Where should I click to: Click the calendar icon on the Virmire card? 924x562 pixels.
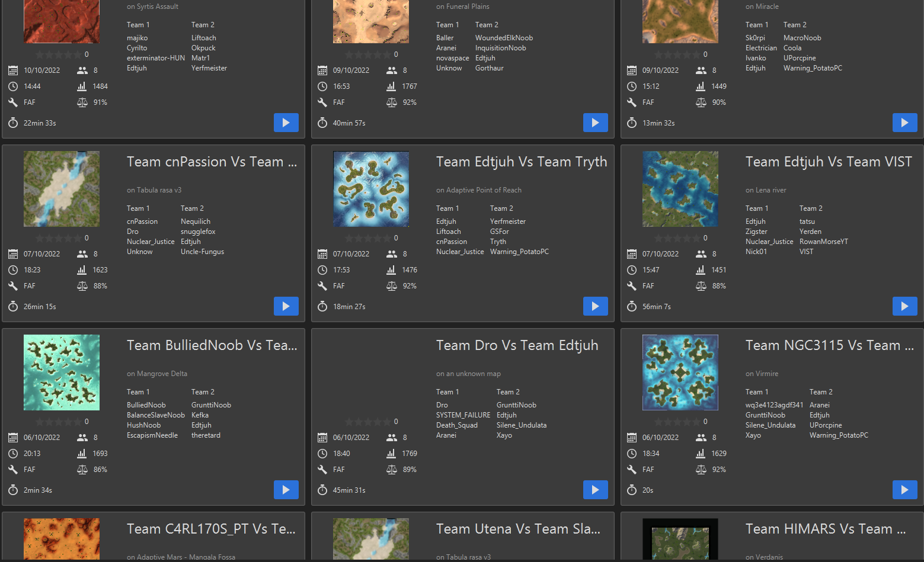(632, 438)
